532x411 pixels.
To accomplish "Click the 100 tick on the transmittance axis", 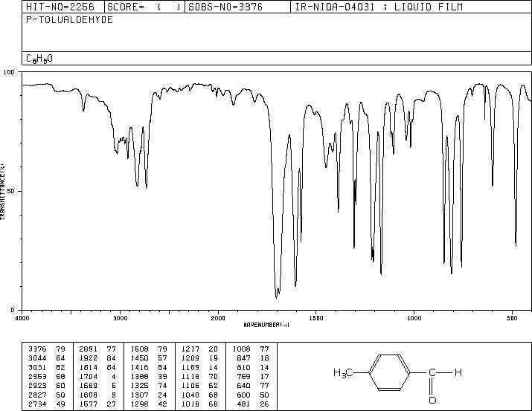I will tap(9, 72).
